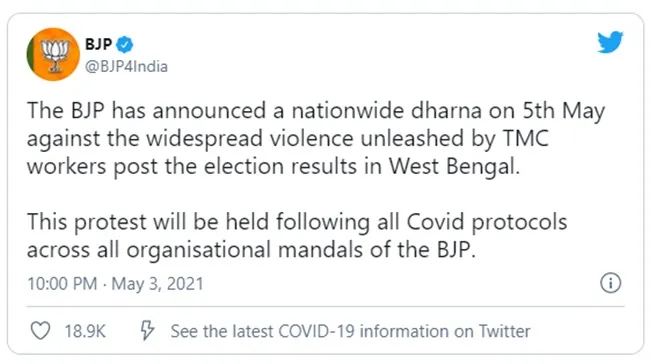
Task: Open the BJP lotus profile avatar
Action: point(53,54)
